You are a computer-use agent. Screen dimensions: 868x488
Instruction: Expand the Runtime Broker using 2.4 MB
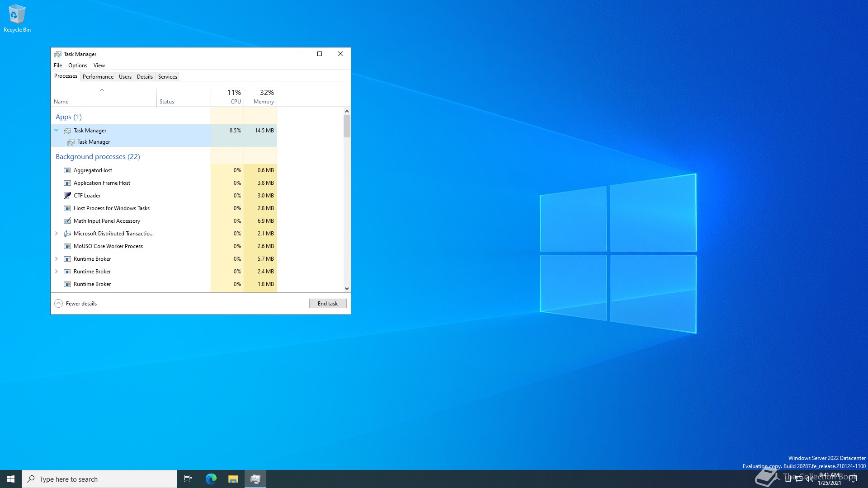click(x=57, y=272)
